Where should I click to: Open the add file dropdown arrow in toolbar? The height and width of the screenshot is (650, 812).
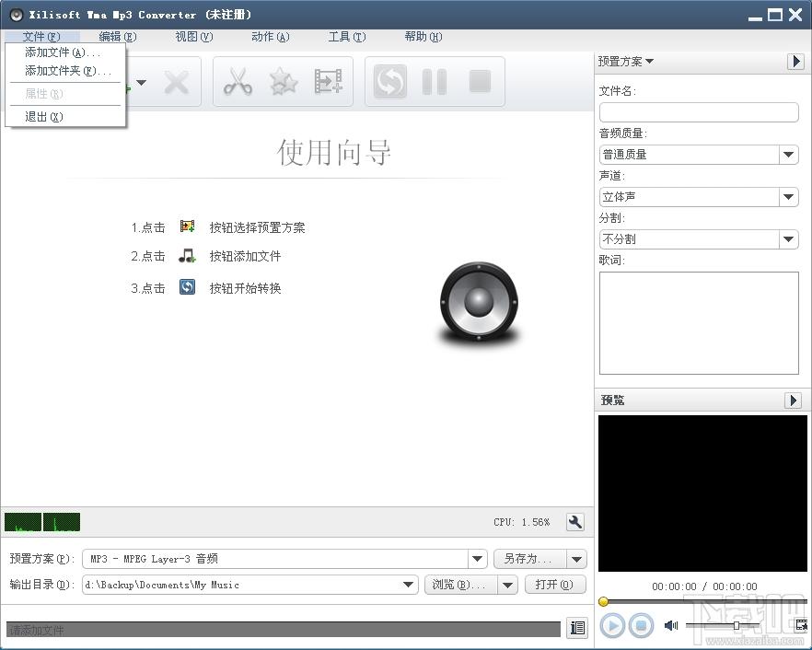pyautogui.click(x=141, y=82)
